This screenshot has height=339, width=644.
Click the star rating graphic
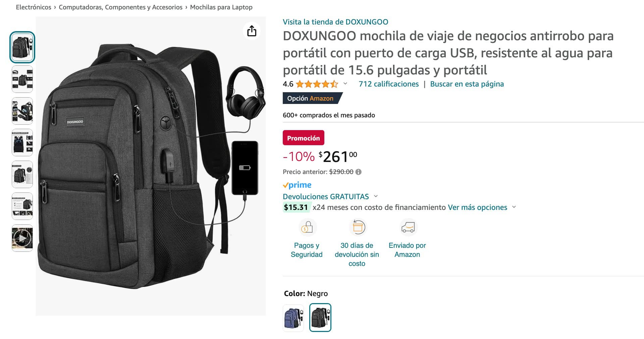[x=317, y=84]
